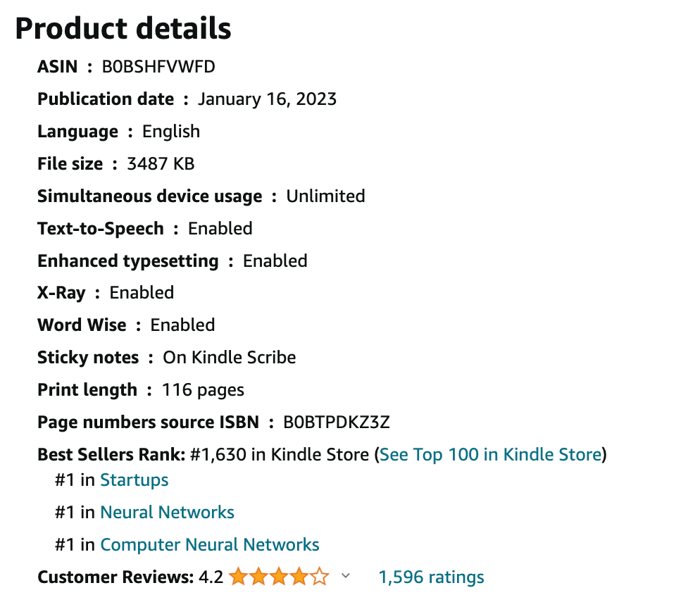Go to the Startups category link

[135, 480]
